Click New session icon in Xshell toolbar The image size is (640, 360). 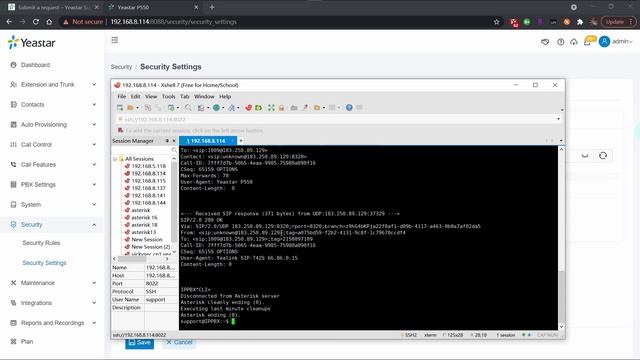120,108
